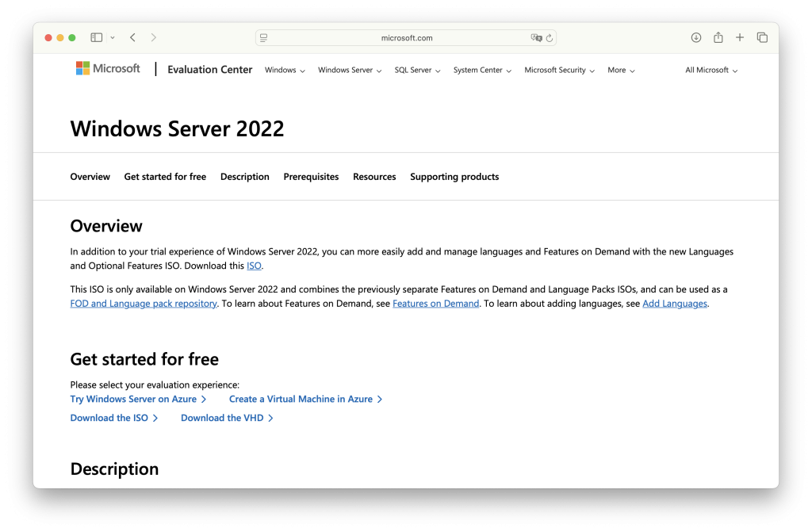
Task: Open the Safari downloads icon
Action: point(696,37)
